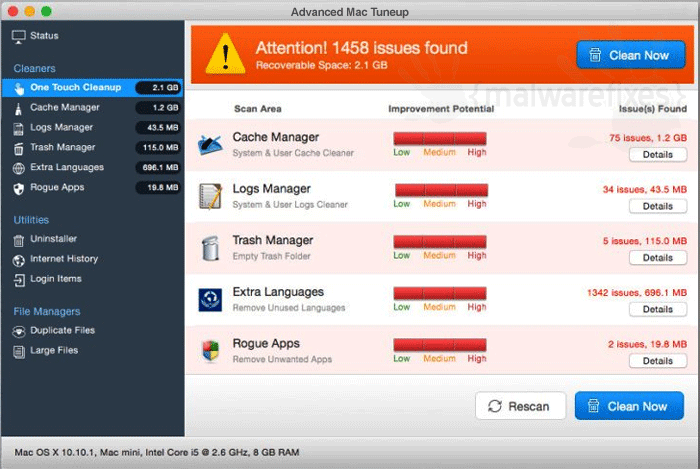Click the Cache Manager icon in scan list
700x469 pixels.
click(x=210, y=145)
